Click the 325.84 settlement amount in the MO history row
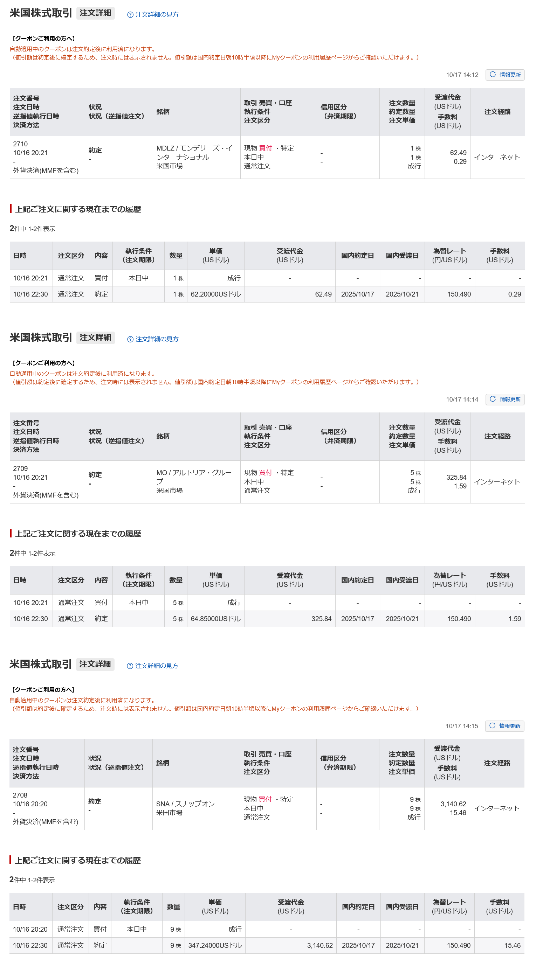Image resolution: width=543 pixels, height=980 pixels. click(322, 619)
